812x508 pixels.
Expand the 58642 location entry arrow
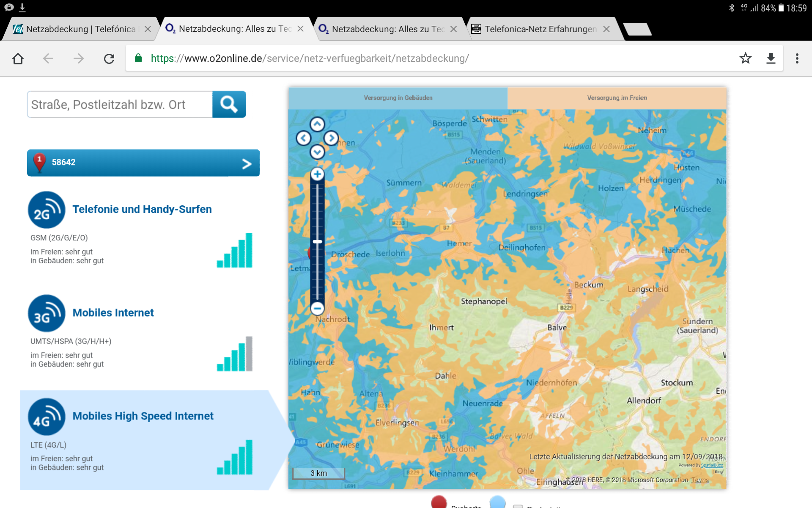(x=247, y=163)
